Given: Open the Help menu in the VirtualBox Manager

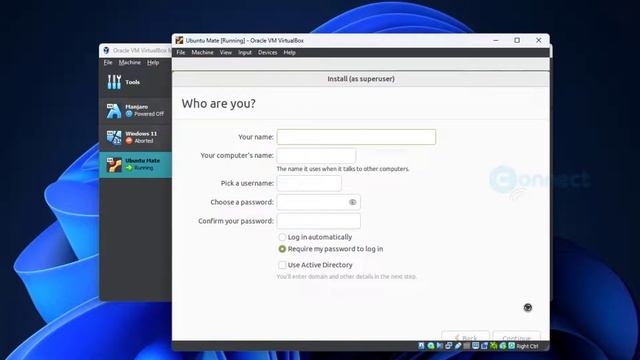Looking at the screenshot, I should pyautogui.click(x=153, y=62).
